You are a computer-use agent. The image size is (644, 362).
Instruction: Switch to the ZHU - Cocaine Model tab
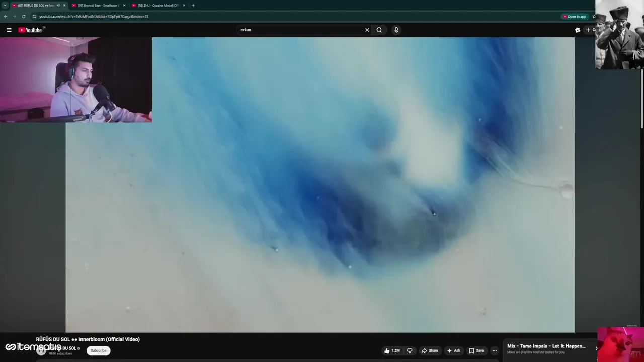tap(157, 5)
